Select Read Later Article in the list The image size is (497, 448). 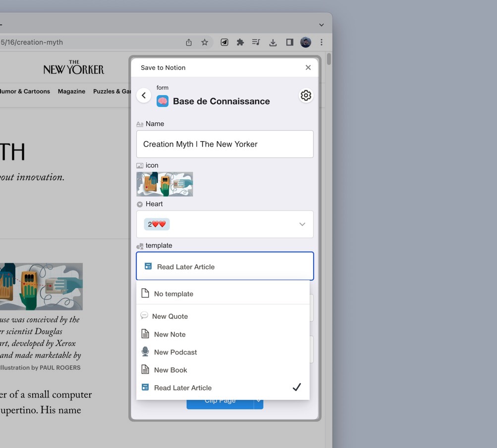[223, 388]
